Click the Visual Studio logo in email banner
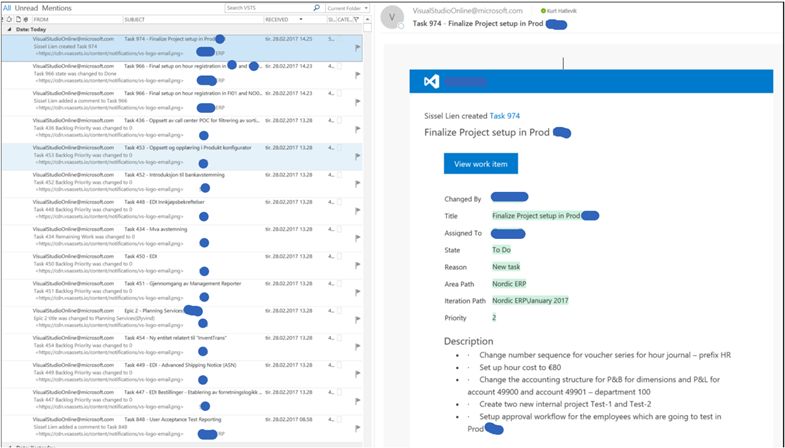 [432, 82]
